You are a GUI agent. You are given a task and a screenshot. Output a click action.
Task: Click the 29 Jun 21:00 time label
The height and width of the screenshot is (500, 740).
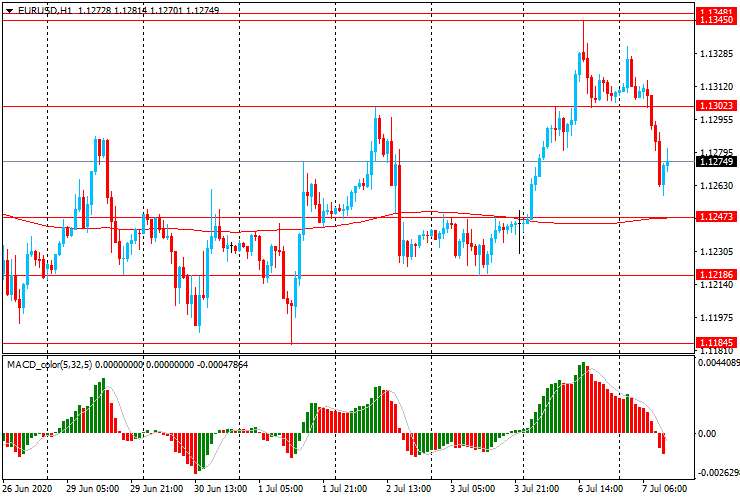tap(157, 488)
